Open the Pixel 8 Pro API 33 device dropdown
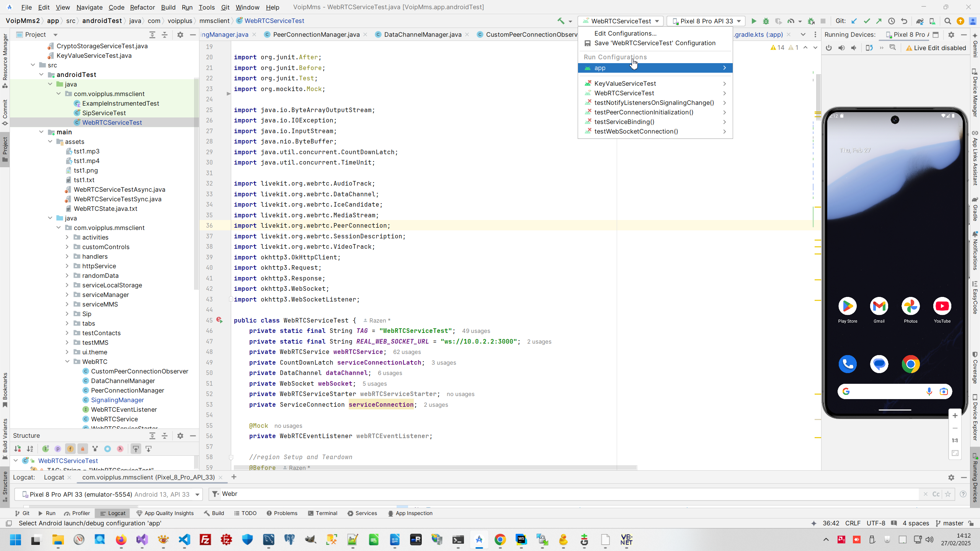980x551 pixels. (707, 21)
